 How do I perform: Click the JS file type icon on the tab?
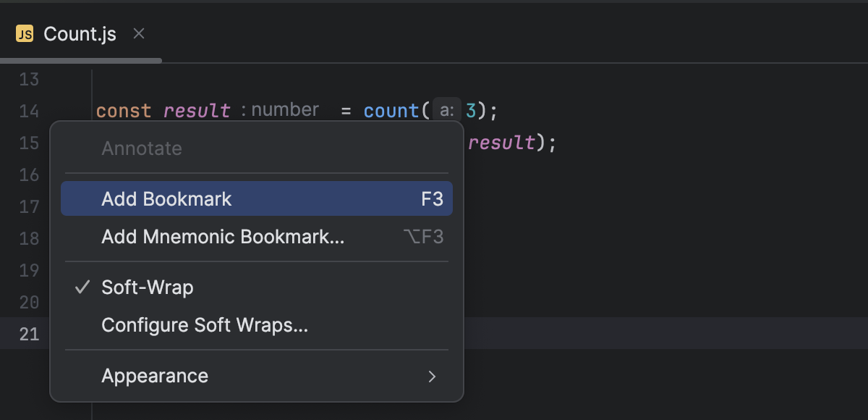pos(25,33)
